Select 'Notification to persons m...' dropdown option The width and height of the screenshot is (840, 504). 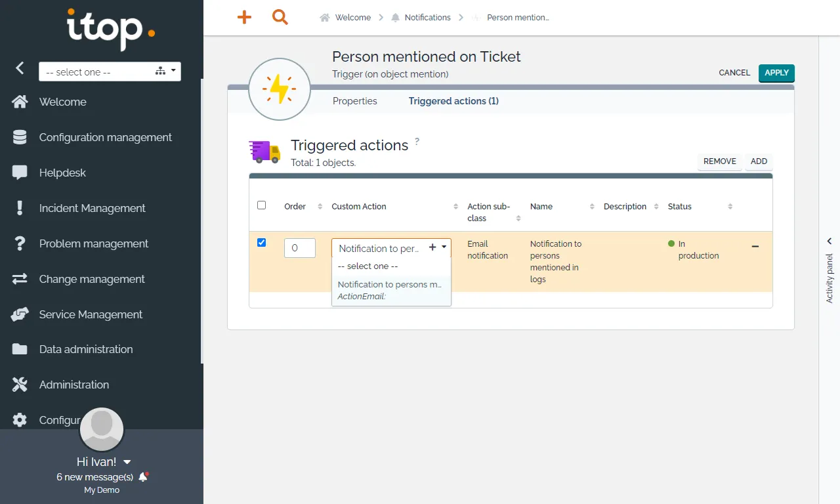click(x=391, y=290)
